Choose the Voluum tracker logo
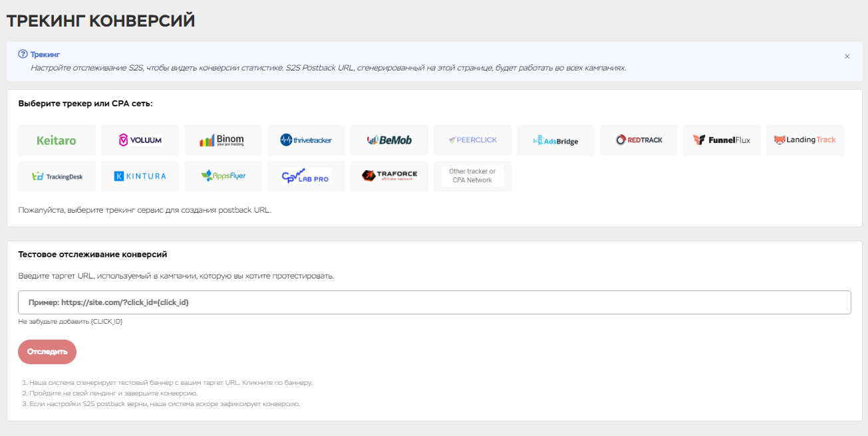 click(x=140, y=140)
